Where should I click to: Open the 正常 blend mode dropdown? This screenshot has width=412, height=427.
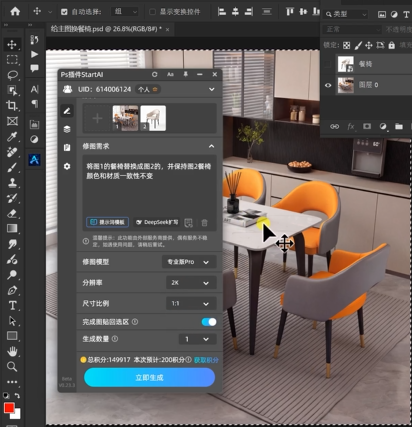[x=352, y=30]
